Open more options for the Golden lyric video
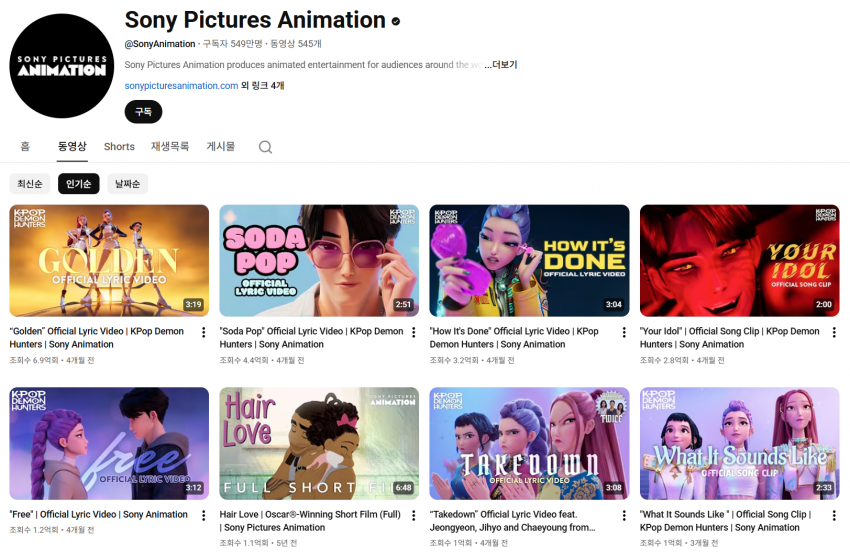 (x=203, y=332)
